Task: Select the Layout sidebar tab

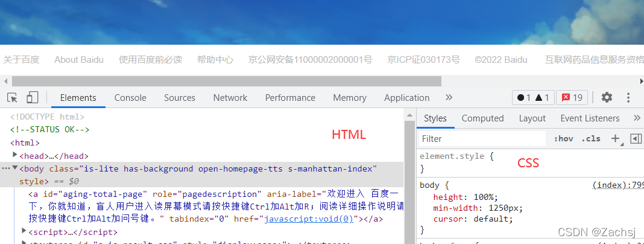Action: 532,118
